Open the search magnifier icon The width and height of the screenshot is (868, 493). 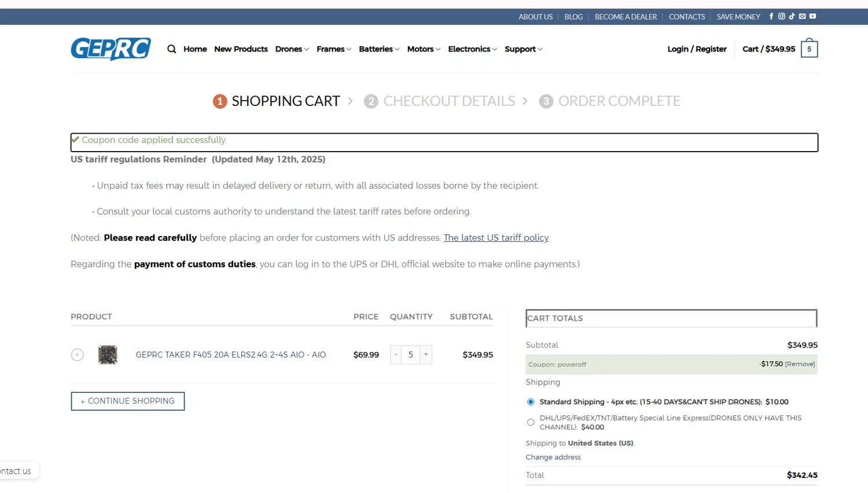171,49
